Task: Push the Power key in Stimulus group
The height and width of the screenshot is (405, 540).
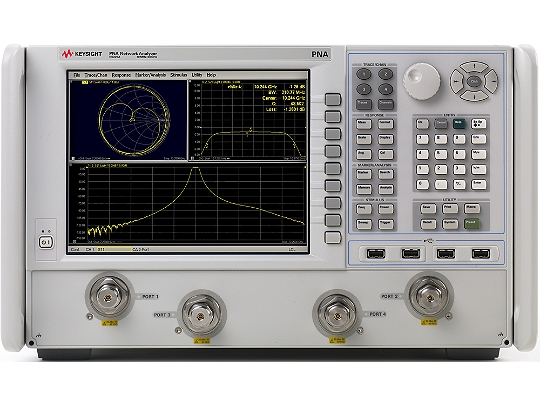Action: coord(385,209)
